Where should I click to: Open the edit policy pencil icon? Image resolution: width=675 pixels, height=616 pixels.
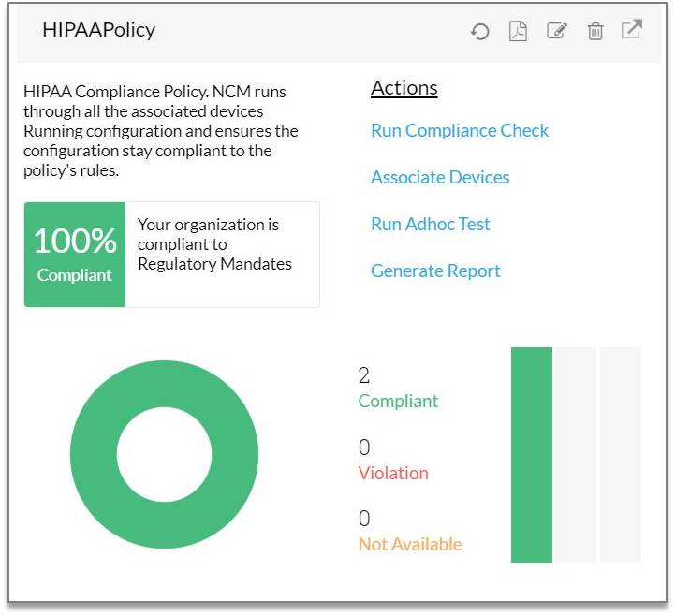[557, 31]
